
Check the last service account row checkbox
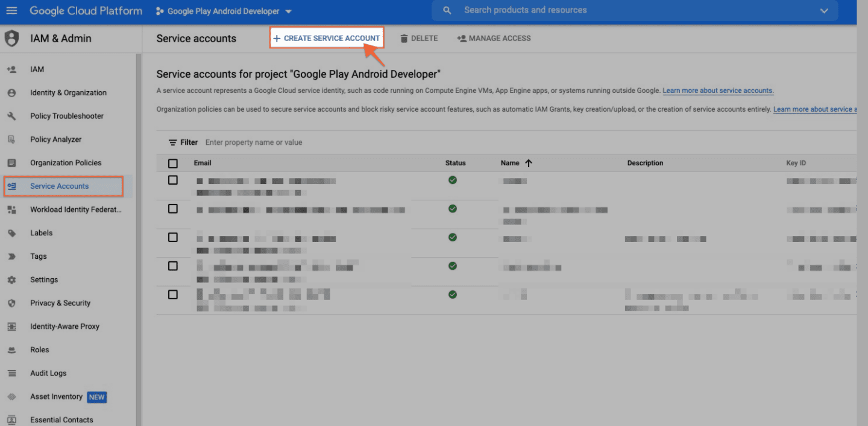click(173, 294)
